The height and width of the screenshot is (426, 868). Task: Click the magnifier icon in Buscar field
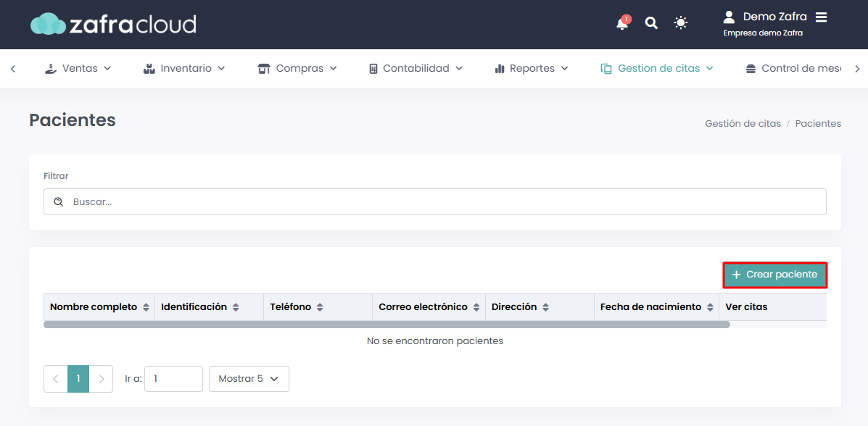click(x=58, y=202)
